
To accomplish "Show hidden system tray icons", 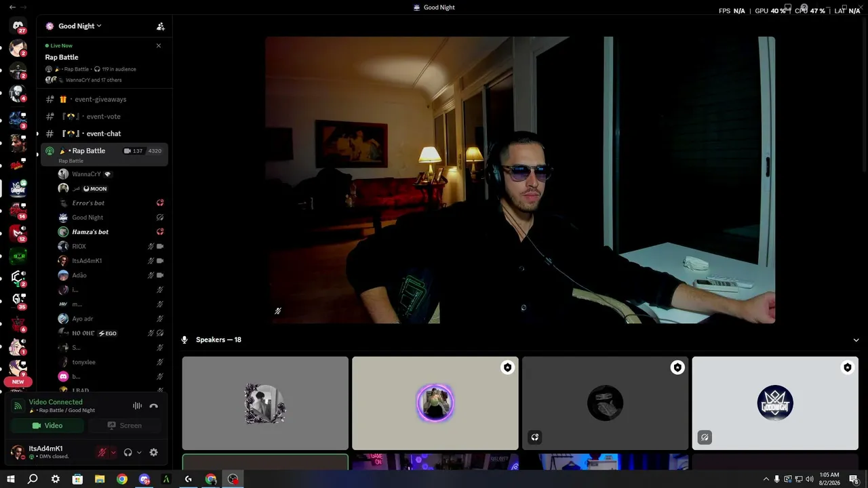I will point(766,479).
